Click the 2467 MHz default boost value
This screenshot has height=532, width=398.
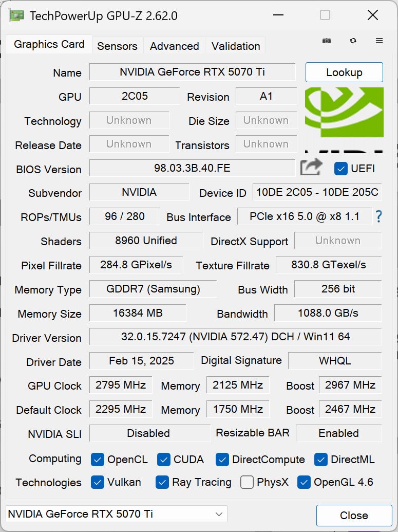pyautogui.click(x=350, y=409)
